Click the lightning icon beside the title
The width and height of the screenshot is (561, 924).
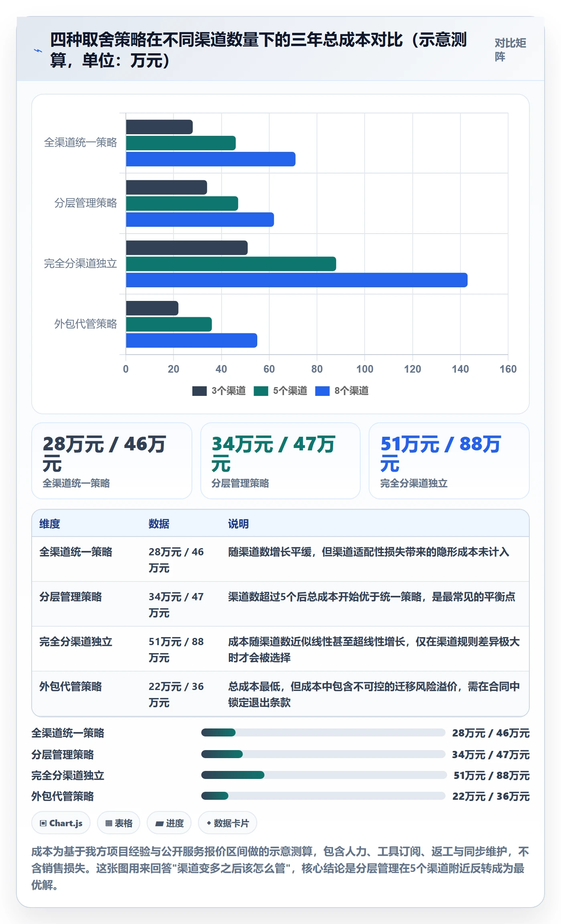38,51
